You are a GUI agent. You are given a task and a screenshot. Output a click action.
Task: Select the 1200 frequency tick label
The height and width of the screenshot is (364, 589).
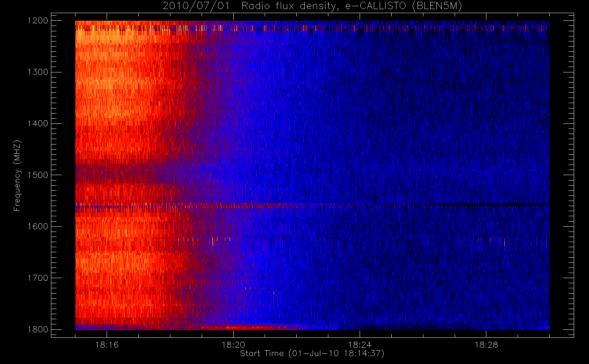pyautogui.click(x=38, y=21)
